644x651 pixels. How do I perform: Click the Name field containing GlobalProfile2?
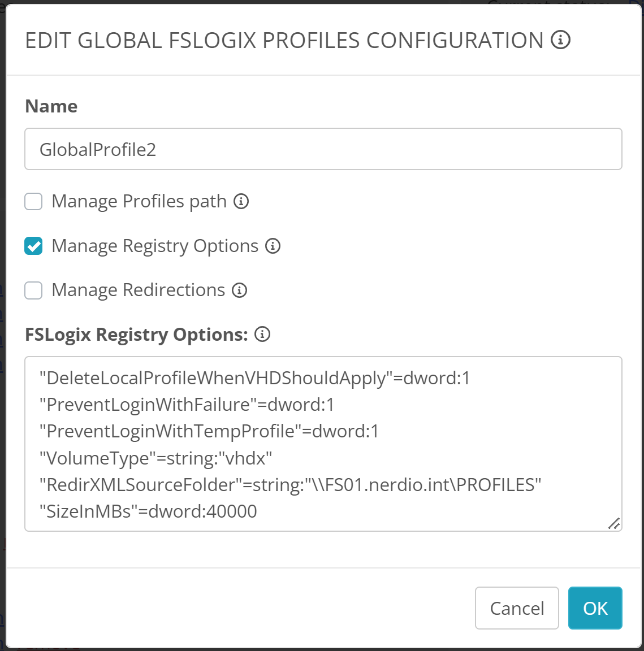coord(323,149)
